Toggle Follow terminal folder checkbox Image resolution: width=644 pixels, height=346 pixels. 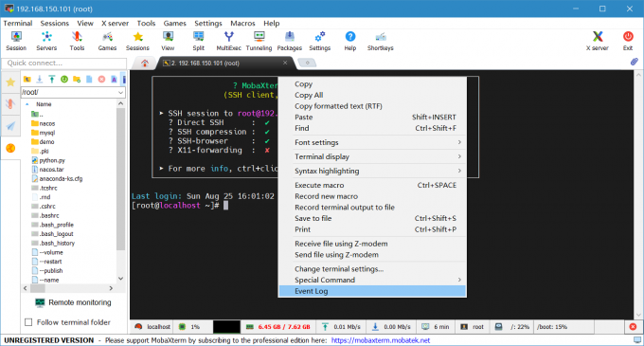pyautogui.click(x=28, y=322)
